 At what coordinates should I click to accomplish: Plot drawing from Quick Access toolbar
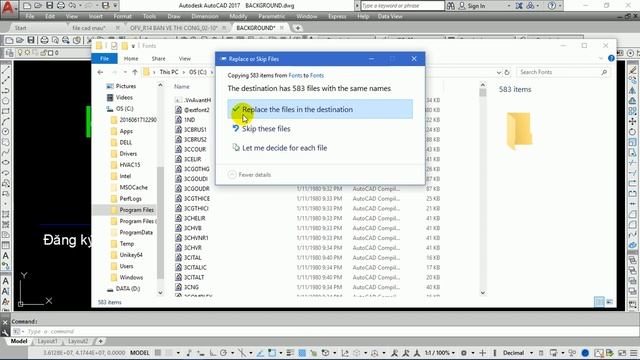[x=61, y=6]
